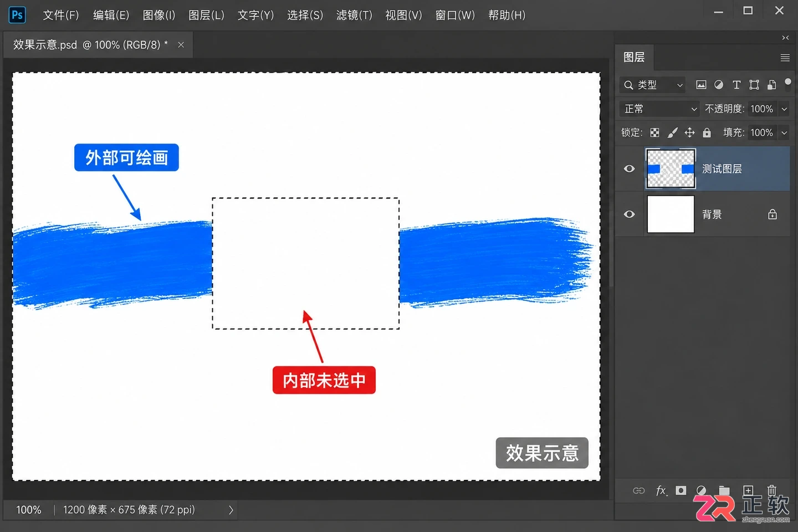This screenshot has height=532, width=798.
Task: Open the 正常 blend mode dropdown
Action: pyautogui.click(x=659, y=109)
